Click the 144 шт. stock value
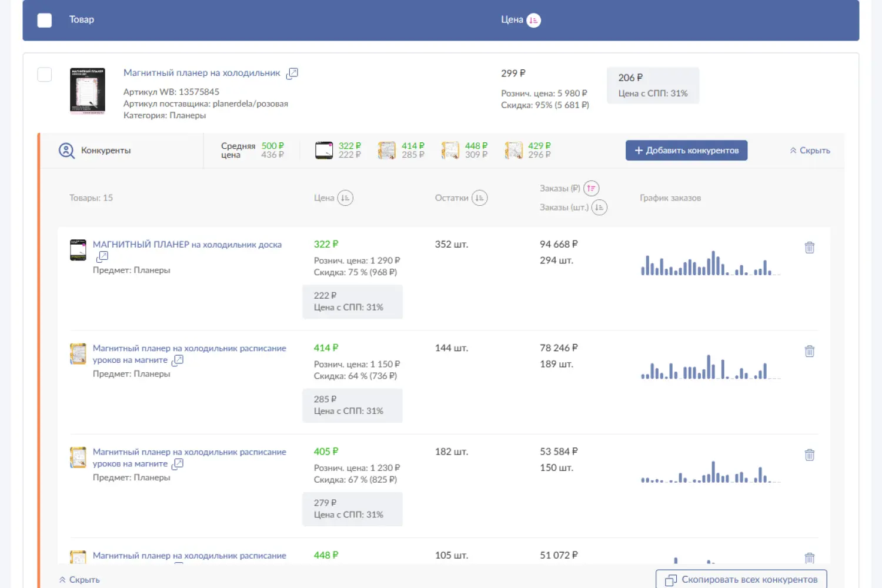This screenshot has height=588, width=882. [452, 348]
